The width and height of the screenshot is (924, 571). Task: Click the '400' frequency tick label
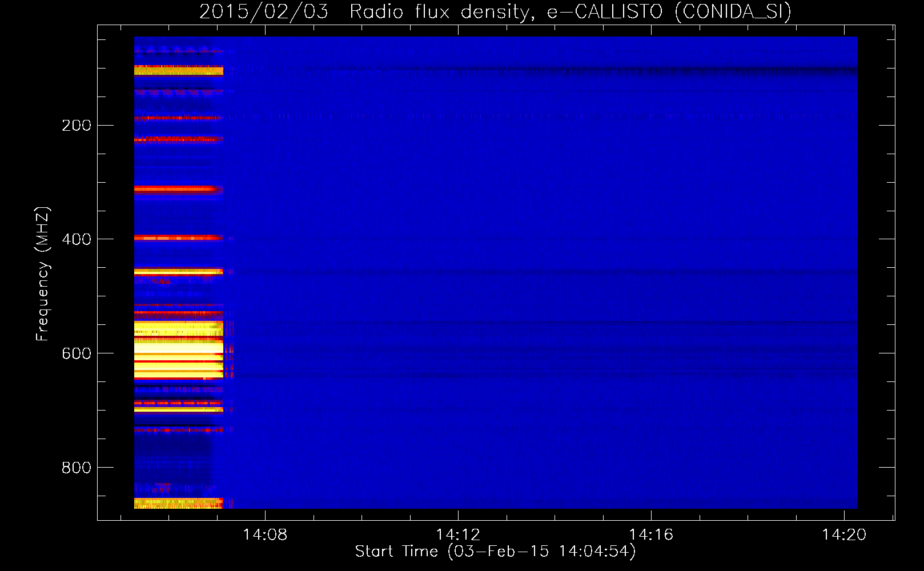(x=76, y=239)
